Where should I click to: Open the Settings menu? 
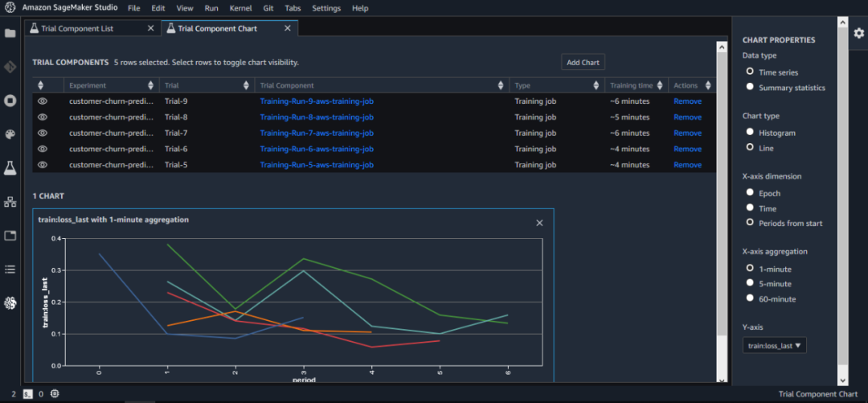[x=326, y=8]
